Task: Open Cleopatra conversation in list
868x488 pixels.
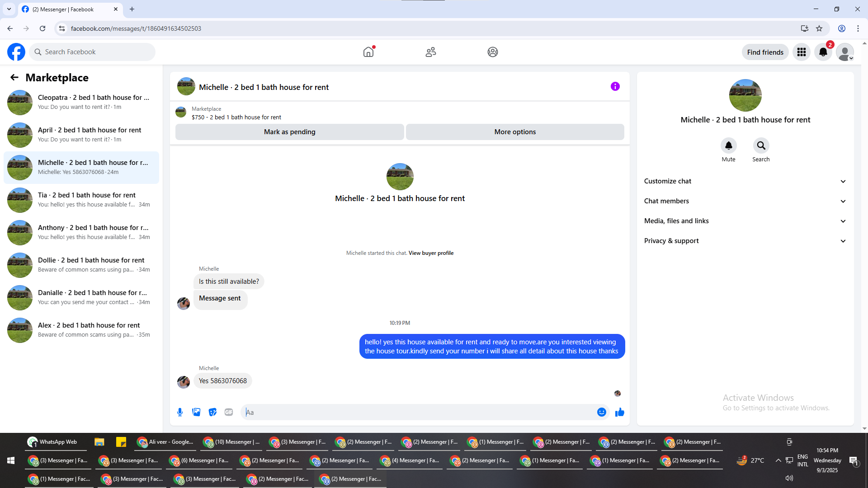Action: click(81, 103)
